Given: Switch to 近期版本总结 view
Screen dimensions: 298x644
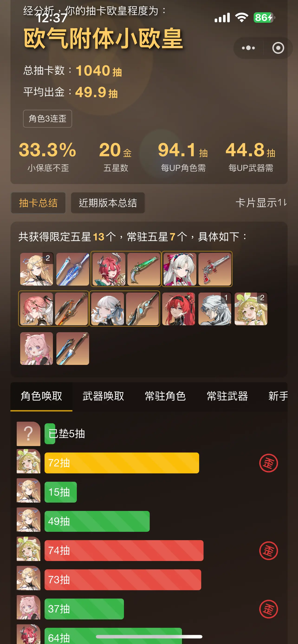Looking at the screenshot, I should 108,203.
